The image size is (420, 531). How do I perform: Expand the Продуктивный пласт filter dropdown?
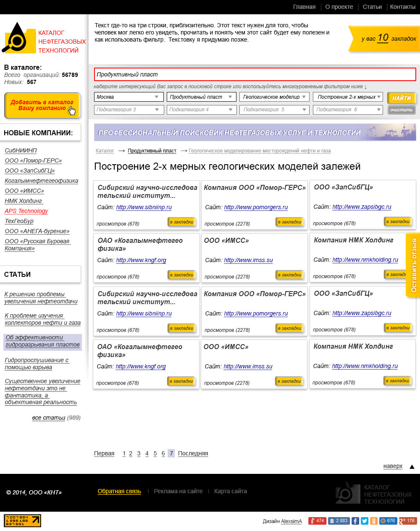click(x=202, y=97)
